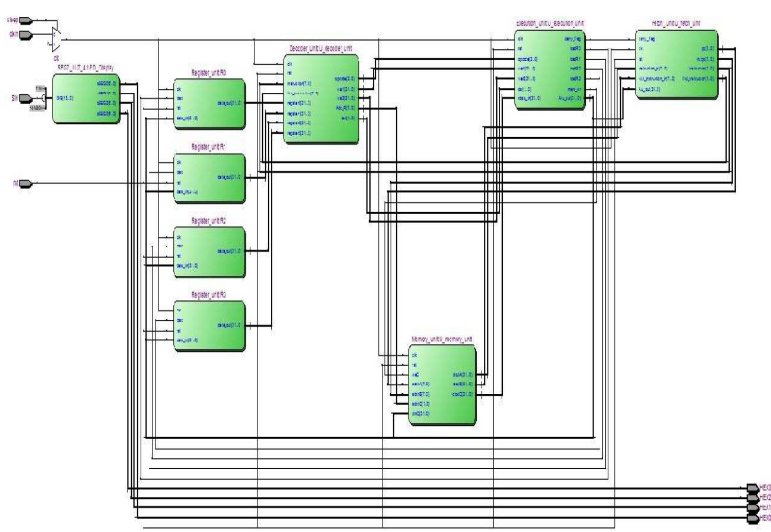The width and height of the screenshot is (771, 532).
Task: Select the clk multiplexer symbol
Action: 56,40
